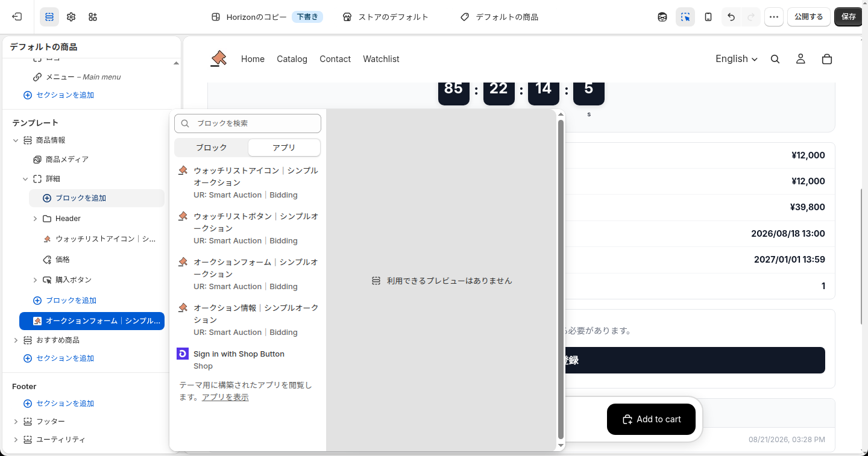
Task: Open the Sections panel icon
Action: 49,17
